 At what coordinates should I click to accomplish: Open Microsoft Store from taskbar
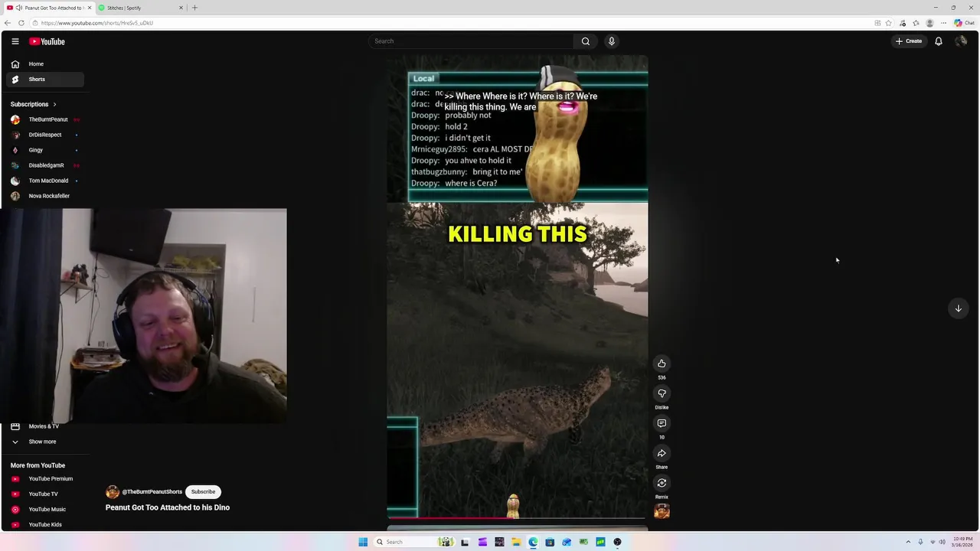pyautogui.click(x=550, y=542)
